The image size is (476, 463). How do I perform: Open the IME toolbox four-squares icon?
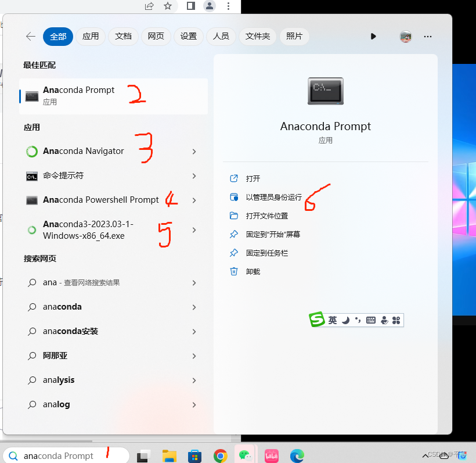(396, 320)
